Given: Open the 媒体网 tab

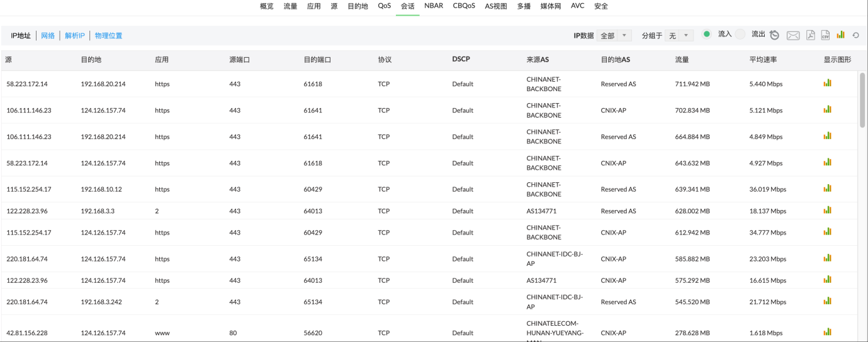Looking at the screenshot, I should [x=551, y=6].
